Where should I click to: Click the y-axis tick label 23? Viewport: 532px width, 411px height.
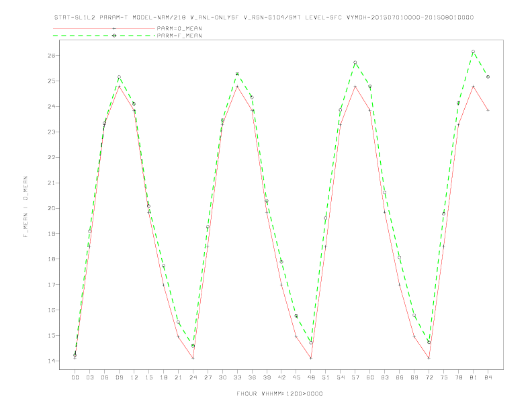[x=52, y=132]
